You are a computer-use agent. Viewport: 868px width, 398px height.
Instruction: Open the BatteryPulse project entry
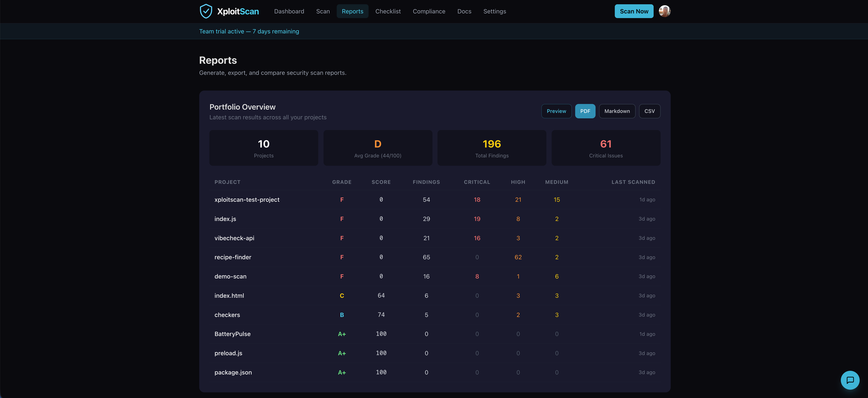(x=232, y=334)
